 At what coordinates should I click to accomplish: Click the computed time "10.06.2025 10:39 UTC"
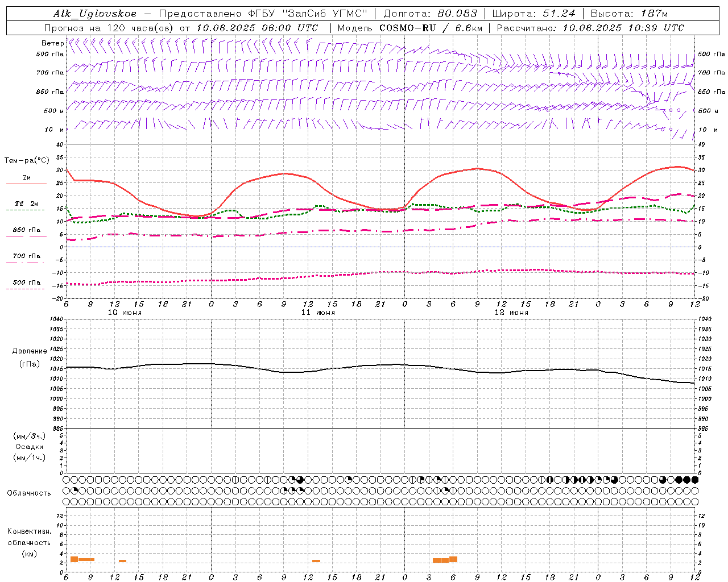623,28
